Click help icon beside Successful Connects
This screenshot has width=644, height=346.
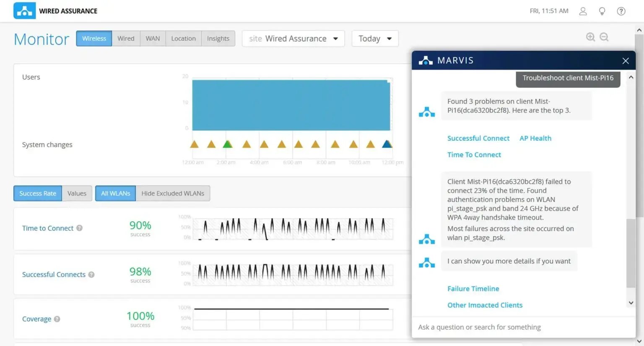(91, 274)
